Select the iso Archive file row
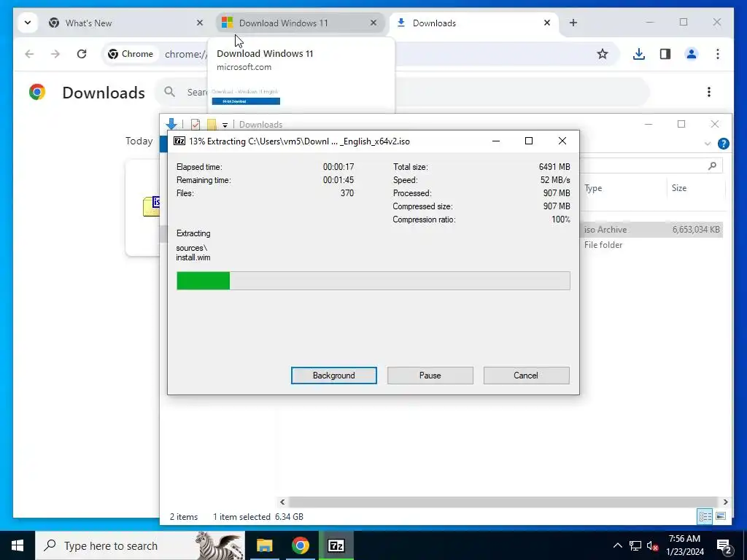The height and width of the screenshot is (560, 747). pyautogui.click(x=651, y=230)
